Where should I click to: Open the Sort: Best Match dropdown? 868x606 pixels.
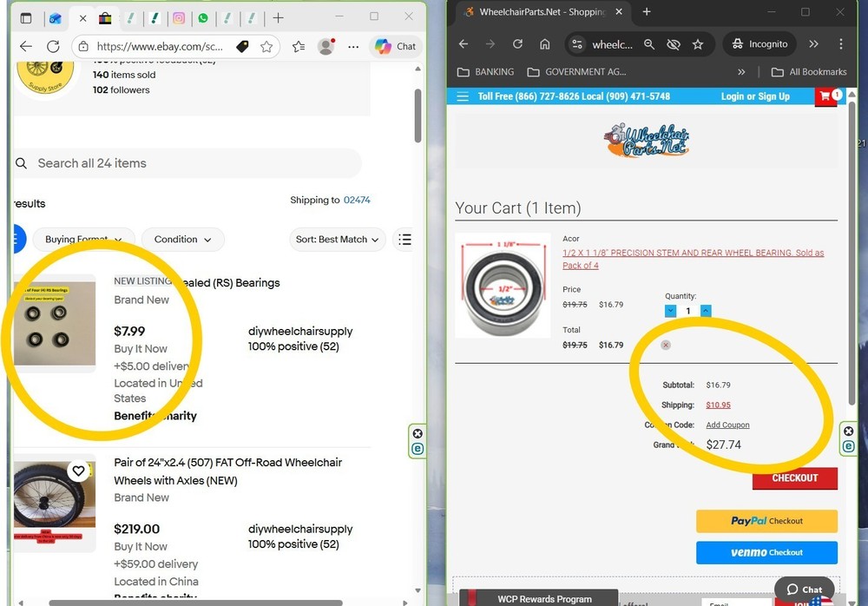pos(337,240)
